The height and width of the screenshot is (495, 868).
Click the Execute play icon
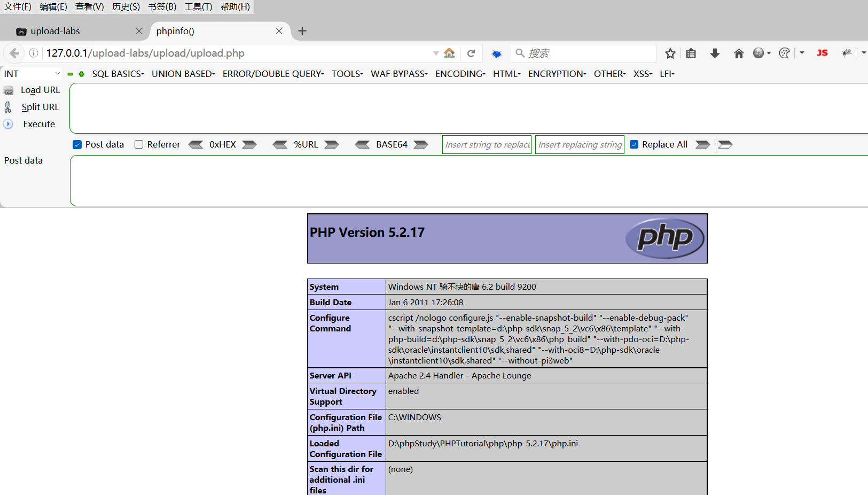tap(8, 124)
